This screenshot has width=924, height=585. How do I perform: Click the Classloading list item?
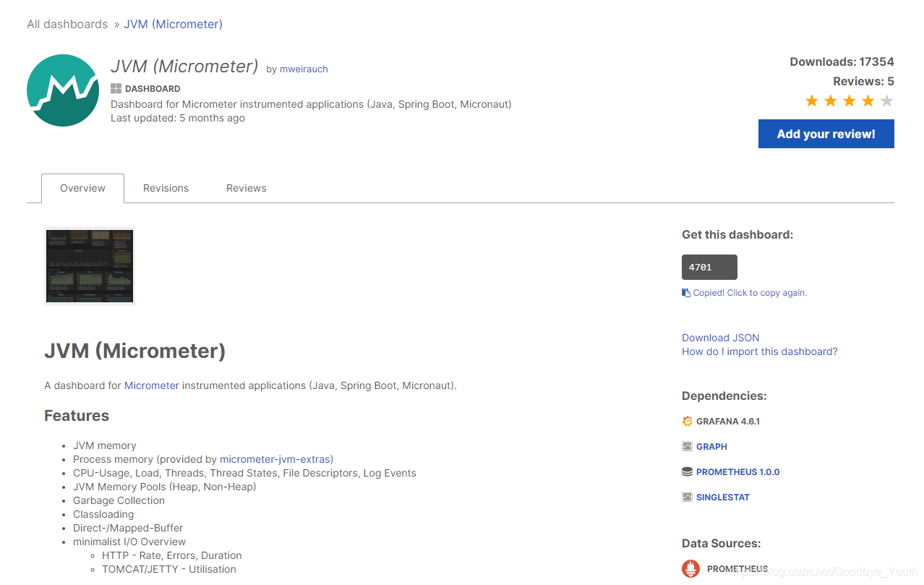[x=103, y=514]
